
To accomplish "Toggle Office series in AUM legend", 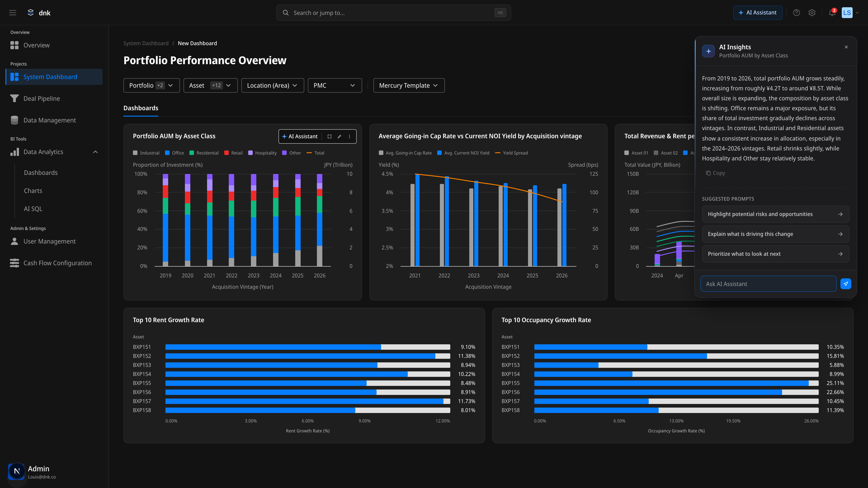I will coord(175,153).
